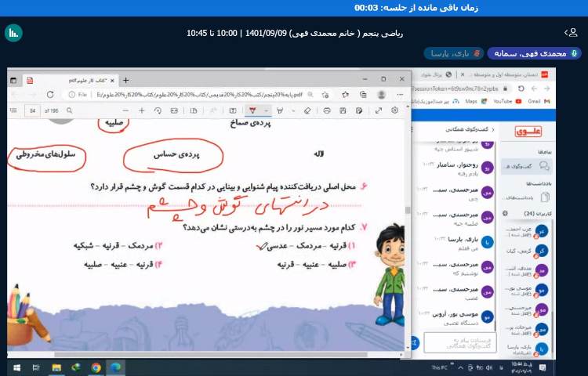Collapse the گفت‌وگوی همگانی chat header chevron
The height and width of the screenshot is (376, 588).
(x=493, y=129)
